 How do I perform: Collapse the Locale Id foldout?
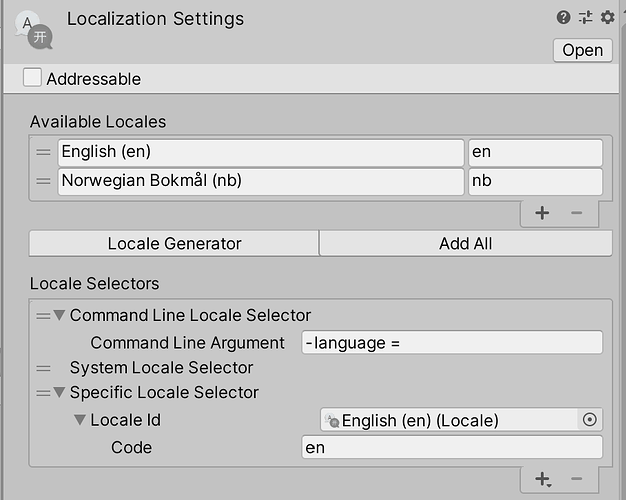pyautogui.click(x=80, y=420)
